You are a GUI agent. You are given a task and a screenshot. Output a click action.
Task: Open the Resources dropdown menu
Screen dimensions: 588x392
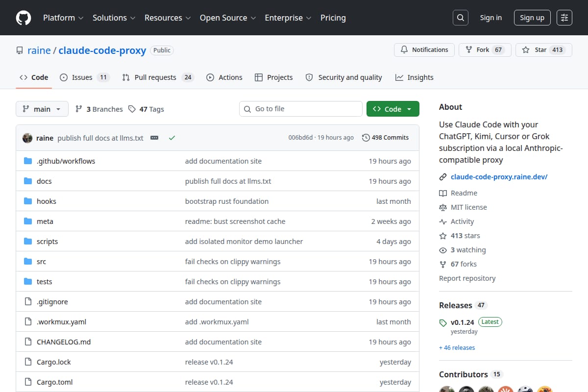click(x=167, y=18)
